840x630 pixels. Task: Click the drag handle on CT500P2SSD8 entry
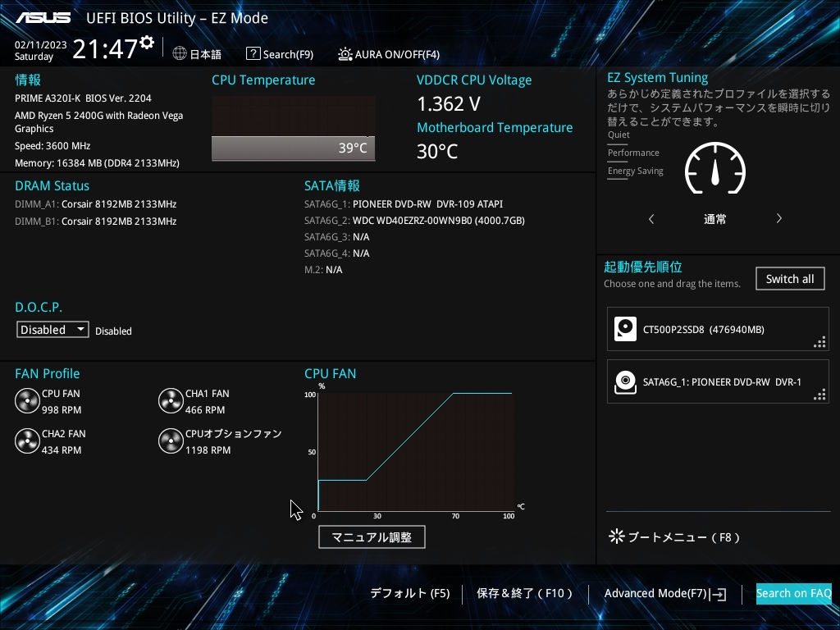(819, 342)
